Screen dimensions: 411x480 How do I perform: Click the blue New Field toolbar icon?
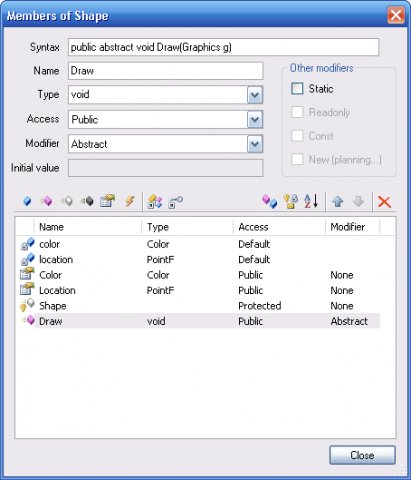point(27,201)
